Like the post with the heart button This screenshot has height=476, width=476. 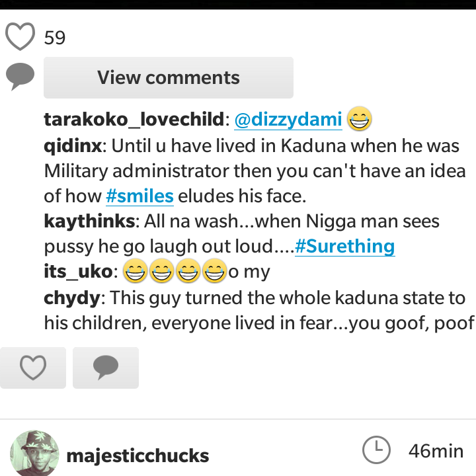tap(33, 368)
